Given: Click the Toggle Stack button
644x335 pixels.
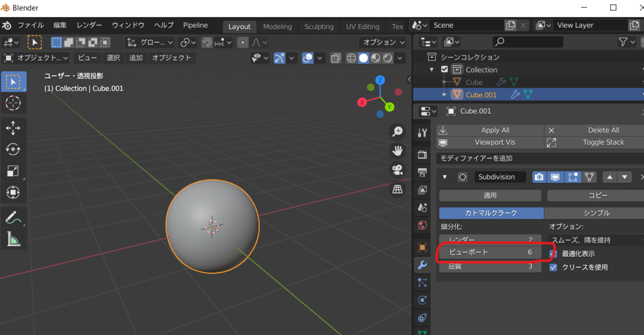Looking at the screenshot, I should click(595, 142).
